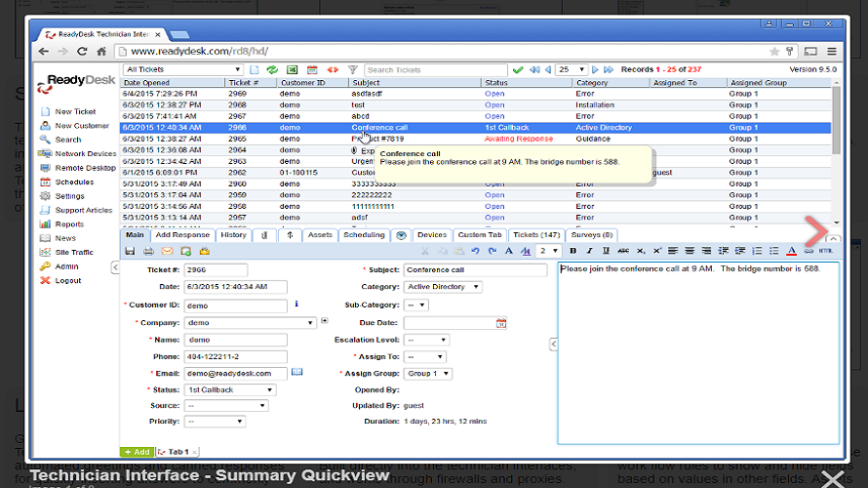The image size is (868, 488).
Task: Click the red double-arrow icon in list toolbar
Action: [333, 70]
